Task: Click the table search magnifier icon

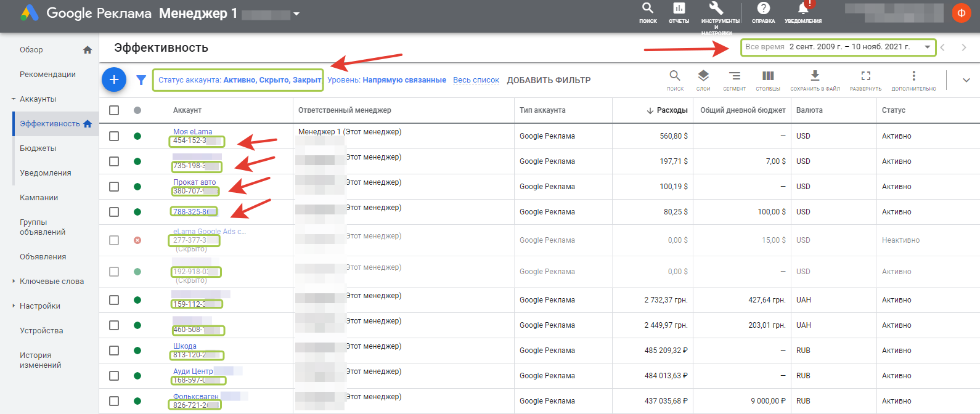Action: (x=675, y=76)
